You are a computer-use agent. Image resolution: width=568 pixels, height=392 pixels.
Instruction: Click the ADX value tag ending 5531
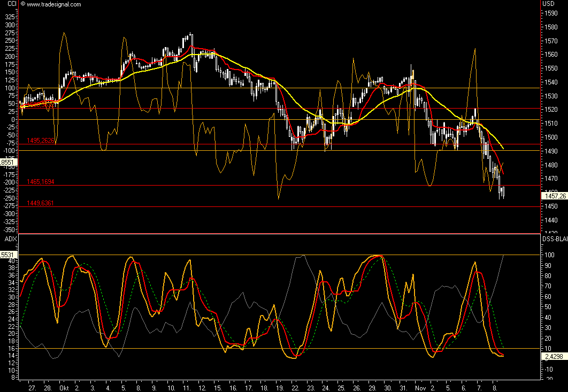(x=9, y=255)
